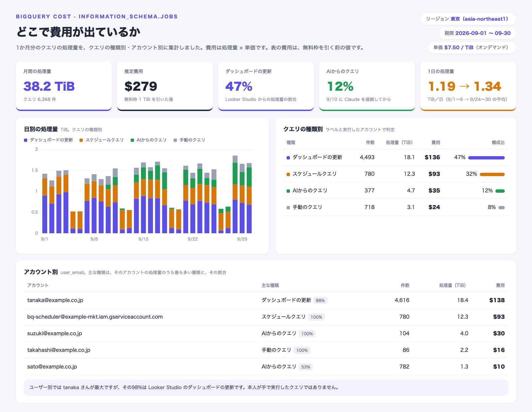Click the orange composition bar beside 32%
This screenshot has height=412, width=532.
coord(492,174)
